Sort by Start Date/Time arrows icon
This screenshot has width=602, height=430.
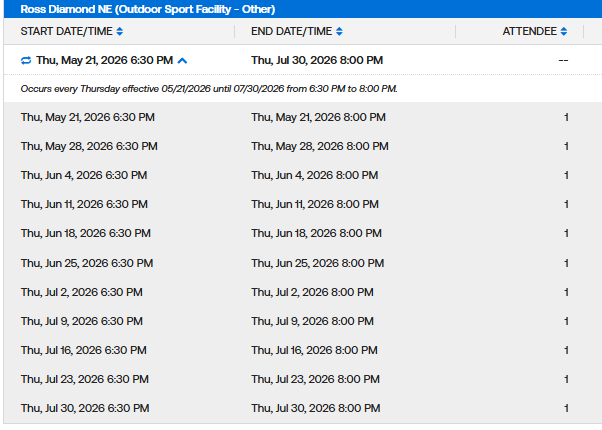pos(120,32)
